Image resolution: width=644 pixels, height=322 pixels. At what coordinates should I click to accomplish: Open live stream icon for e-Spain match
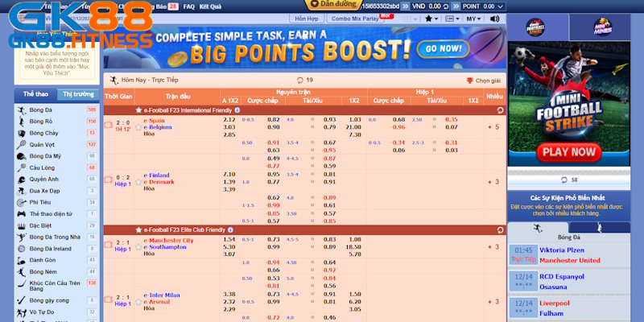point(108,125)
